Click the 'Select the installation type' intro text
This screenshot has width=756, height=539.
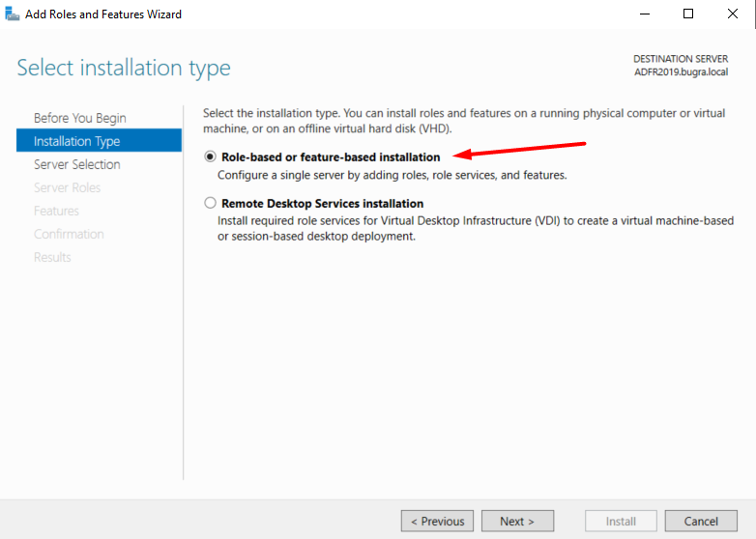point(464,121)
